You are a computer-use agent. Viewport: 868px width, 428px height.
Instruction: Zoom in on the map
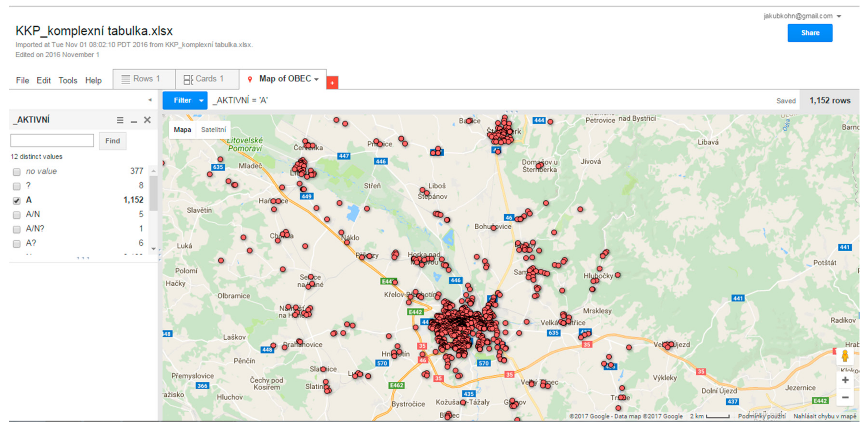coord(845,380)
